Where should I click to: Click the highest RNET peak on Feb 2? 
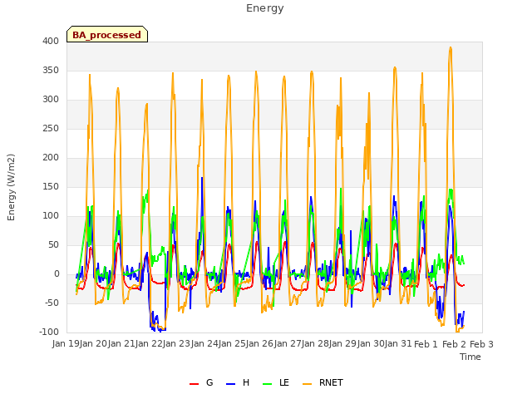pyautogui.click(x=451, y=48)
